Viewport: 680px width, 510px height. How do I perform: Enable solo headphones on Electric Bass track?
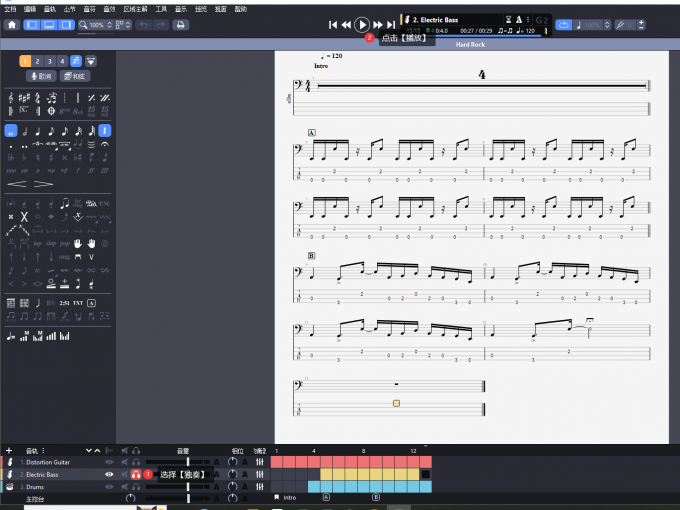pyautogui.click(x=135, y=474)
